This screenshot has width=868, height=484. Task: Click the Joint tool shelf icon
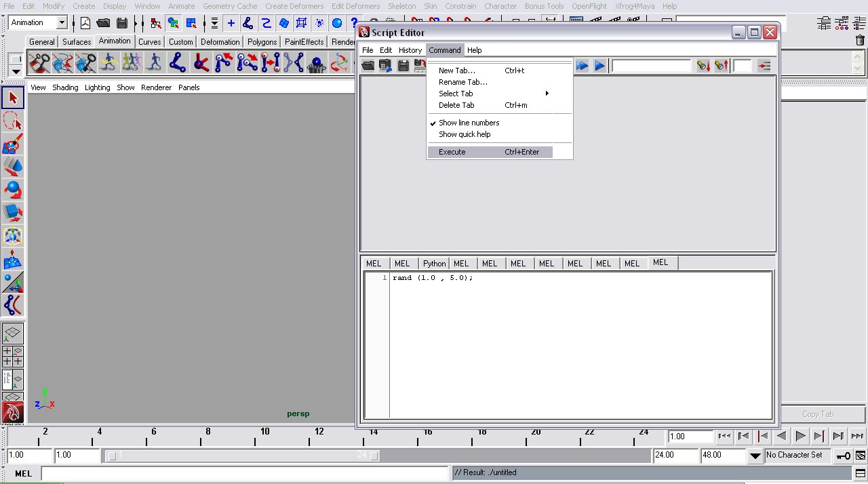tap(178, 64)
